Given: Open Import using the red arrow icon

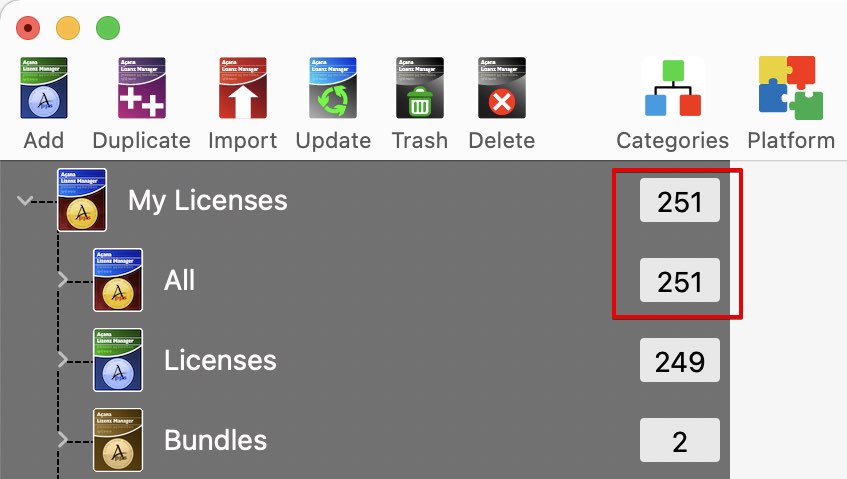Looking at the screenshot, I should pos(242,89).
